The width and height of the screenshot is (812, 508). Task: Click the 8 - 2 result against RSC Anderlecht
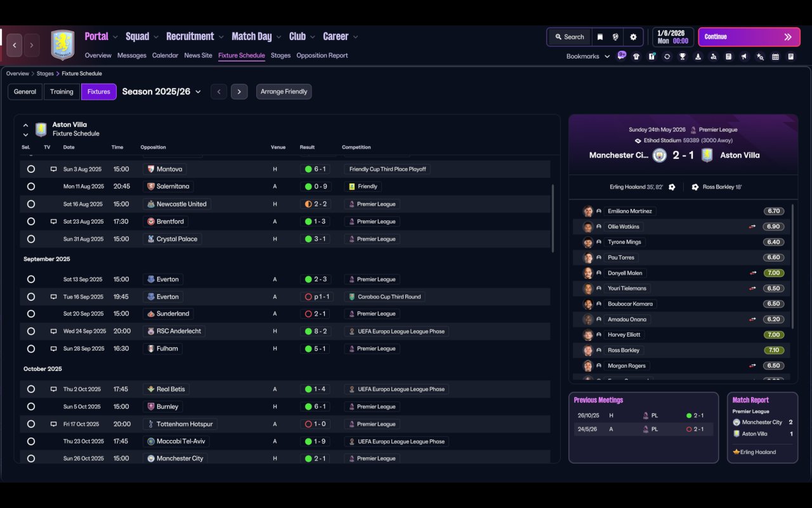click(315, 331)
